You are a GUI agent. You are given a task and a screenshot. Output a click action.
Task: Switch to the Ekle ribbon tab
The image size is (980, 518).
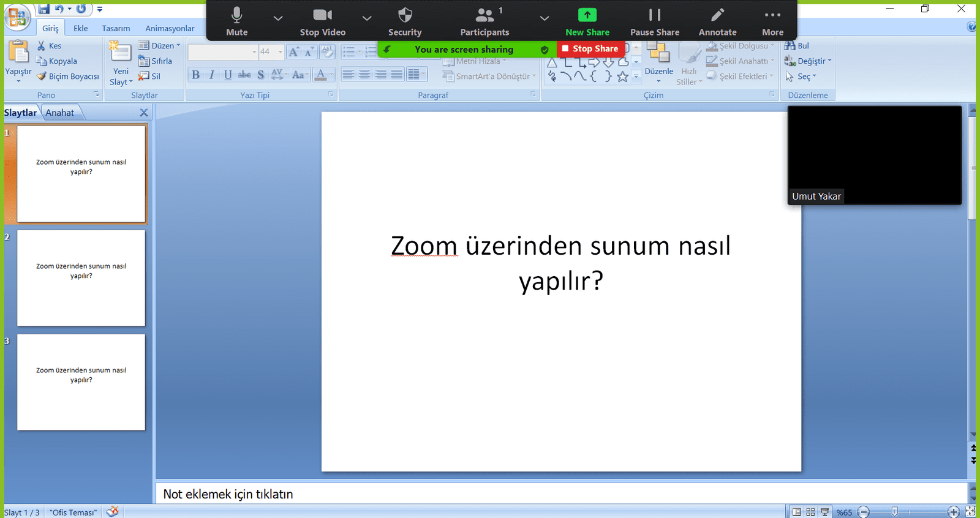pyautogui.click(x=80, y=28)
